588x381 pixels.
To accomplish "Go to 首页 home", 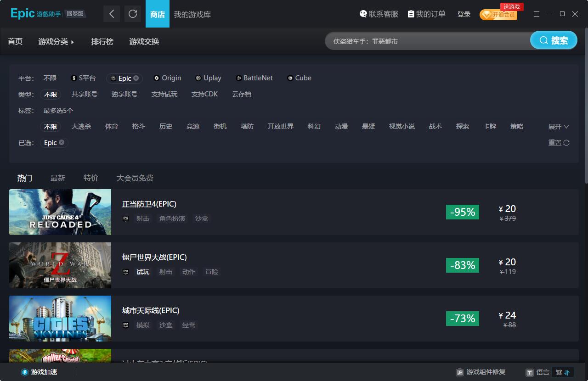I will coord(15,41).
